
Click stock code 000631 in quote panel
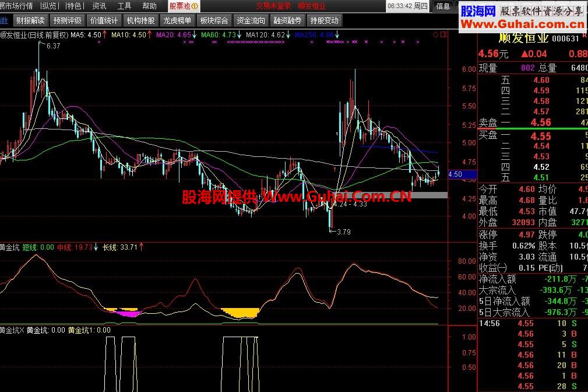565,38
